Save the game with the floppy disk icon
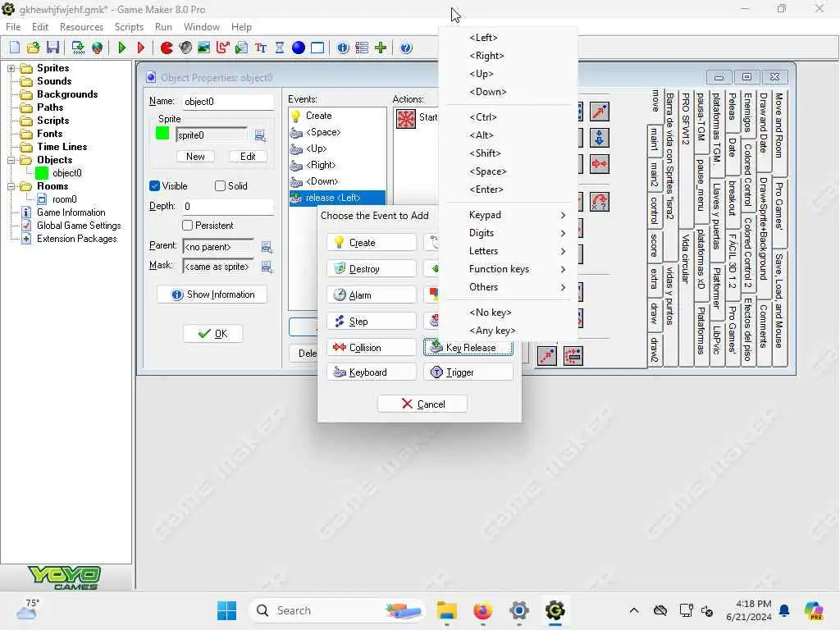This screenshot has height=630, width=840. tap(52, 48)
